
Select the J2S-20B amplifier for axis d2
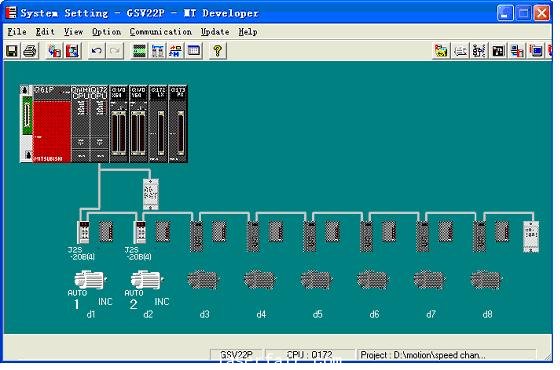tap(140, 231)
